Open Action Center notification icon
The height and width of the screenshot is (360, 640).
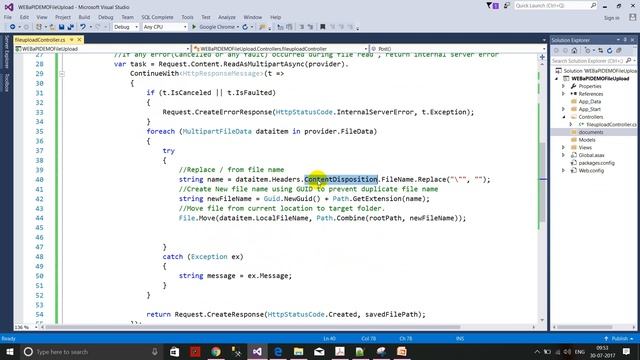627,351
